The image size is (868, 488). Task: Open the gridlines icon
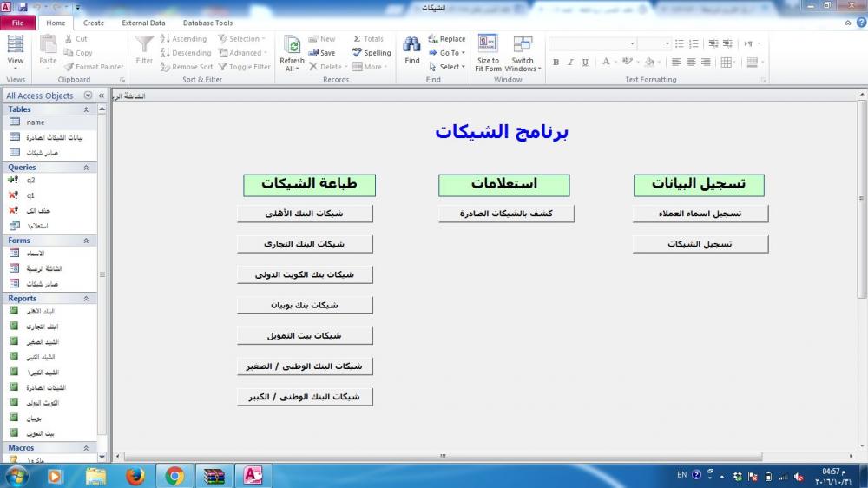[727, 62]
